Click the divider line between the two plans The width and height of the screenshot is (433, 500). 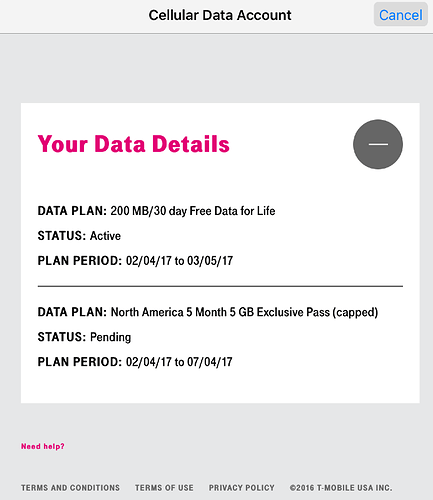[x=220, y=286]
